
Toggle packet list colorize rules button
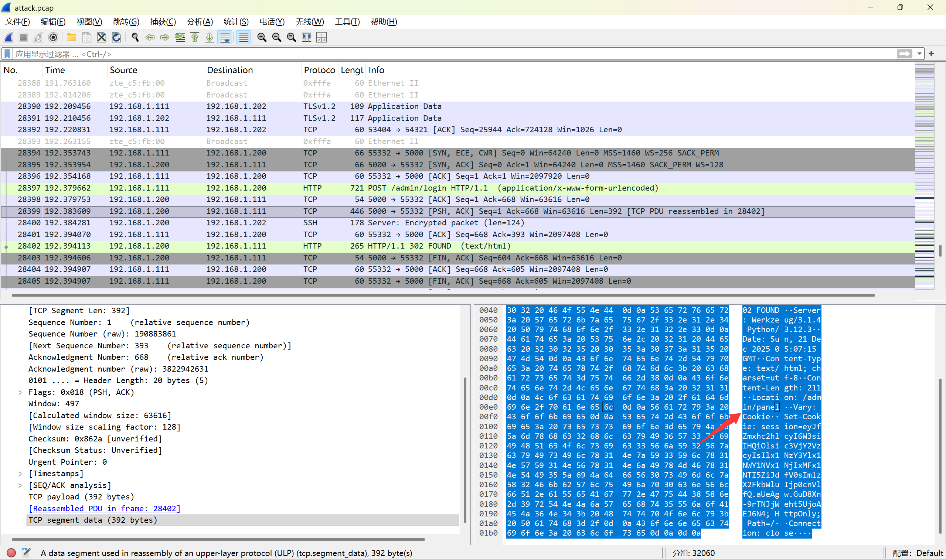pos(244,37)
